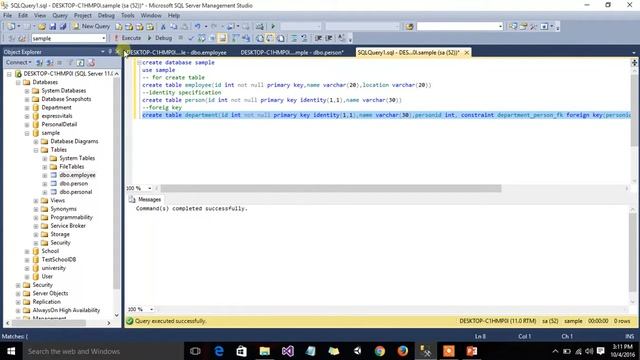Image resolution: width=640 pixels, height=360 pixels.
Task: Click the query editor horizontal scrollbar
Action: pyautogui.click(x=331, y=188)
